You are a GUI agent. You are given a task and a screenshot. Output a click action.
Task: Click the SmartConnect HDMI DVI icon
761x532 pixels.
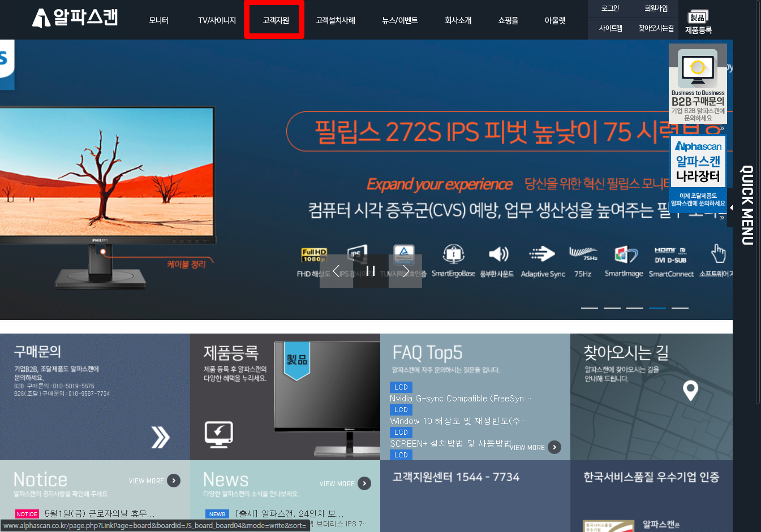(670, 255)
